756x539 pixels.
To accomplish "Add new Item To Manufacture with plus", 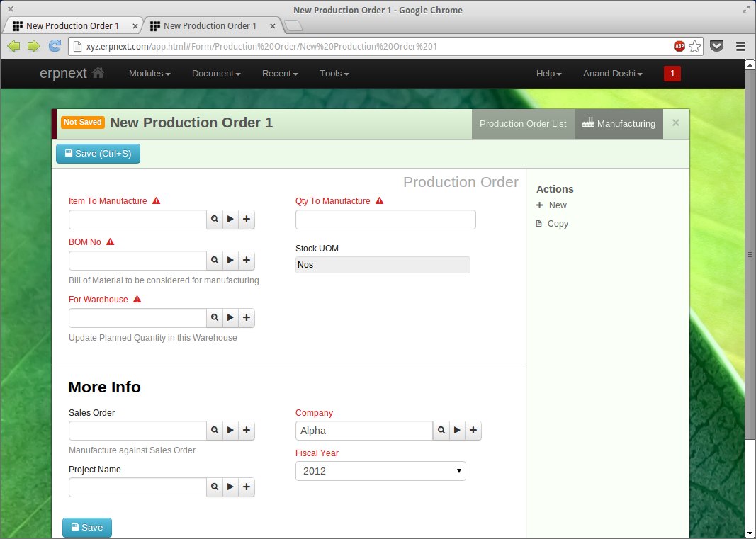I will coord(247,220).
